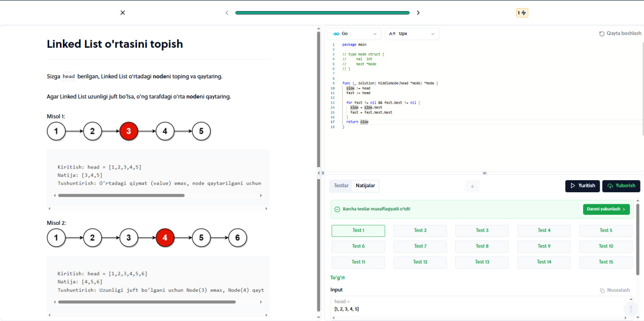Select Test 8 result
The width and height of the screenshot is (644, 321).
pyautogui.click(x=482, y=247)
